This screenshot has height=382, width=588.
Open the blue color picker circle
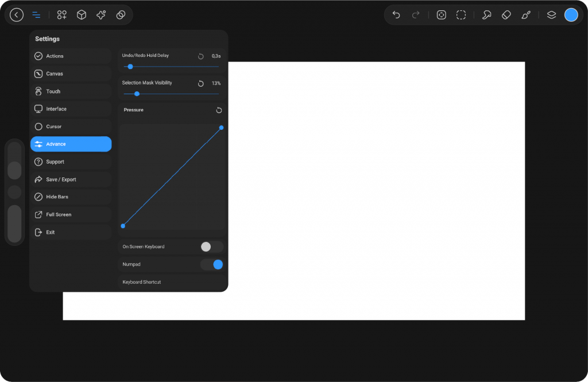pyautogui.click(x=571, y=15)
